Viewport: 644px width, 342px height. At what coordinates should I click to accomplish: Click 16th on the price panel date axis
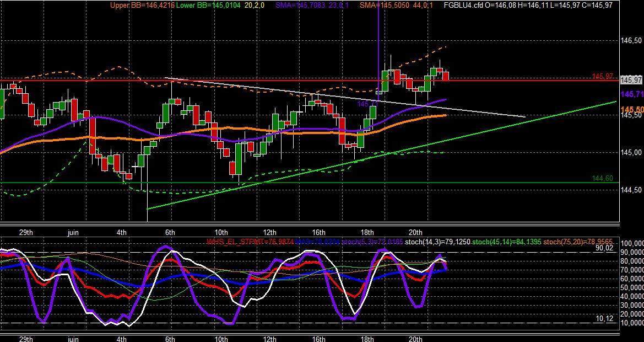tap(318, 232)
